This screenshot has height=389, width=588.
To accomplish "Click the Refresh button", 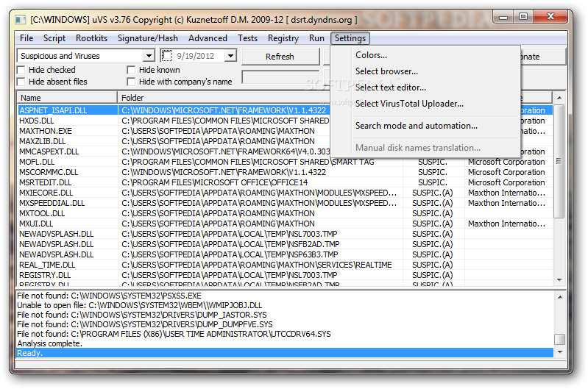I will click(x=280, y=57).
